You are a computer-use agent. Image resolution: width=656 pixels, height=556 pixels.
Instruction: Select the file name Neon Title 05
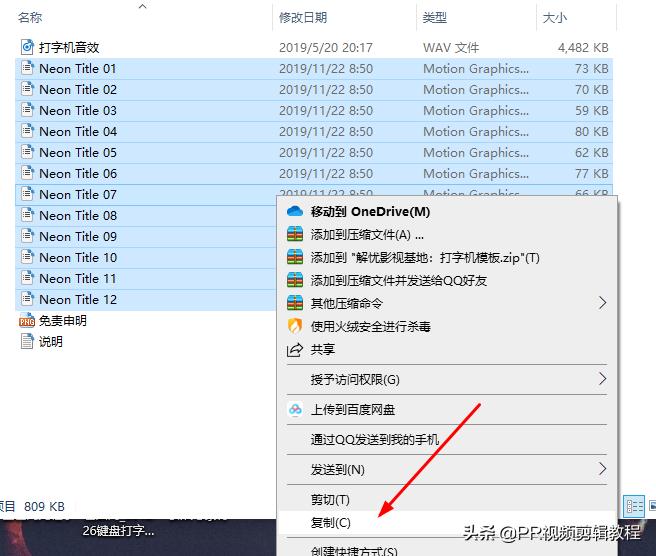(78, 152)
